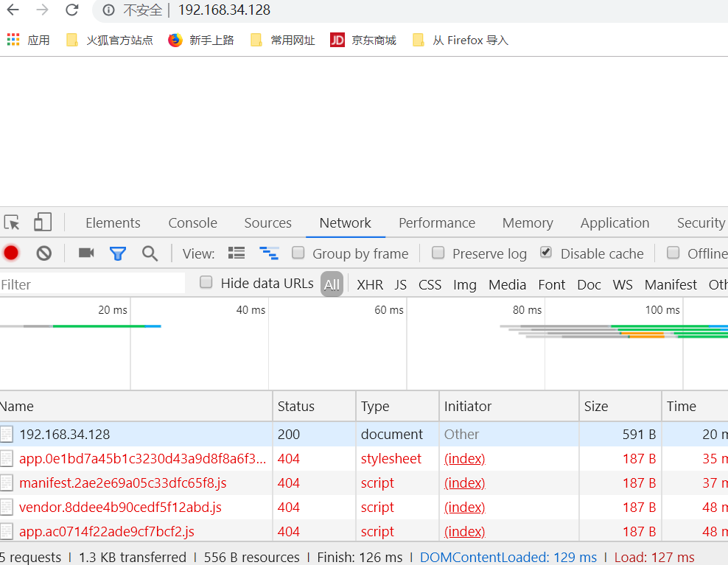The width and height of the screenshot is (728, 565).
Task: Filter requests by Font
Action: pyautogui.click(x=552, y=284)
